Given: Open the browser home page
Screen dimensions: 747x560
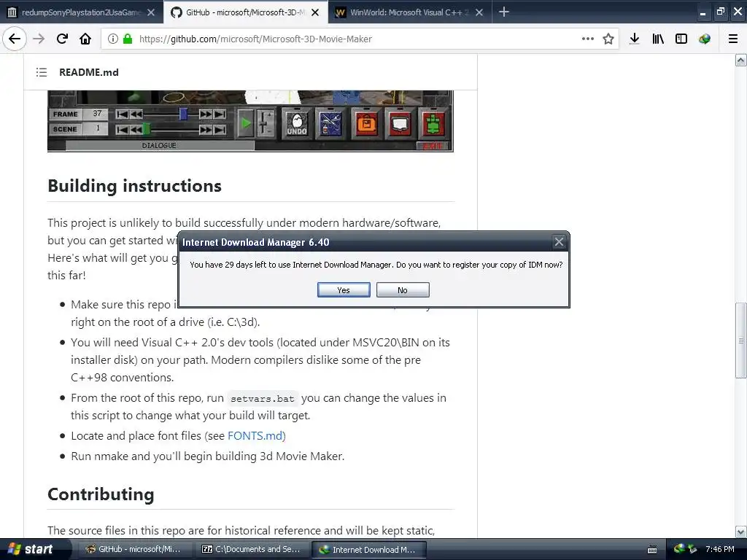Looking at the screenshot, I should click(85, 39).
